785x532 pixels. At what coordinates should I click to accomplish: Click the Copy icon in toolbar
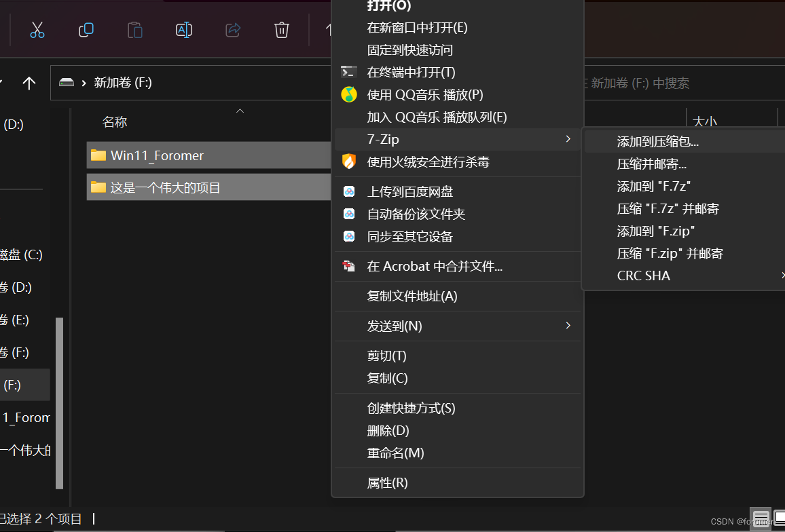[86, 30]
